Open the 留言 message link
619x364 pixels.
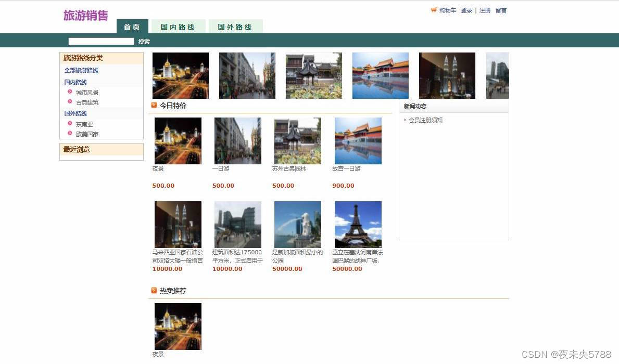(501, 10)
